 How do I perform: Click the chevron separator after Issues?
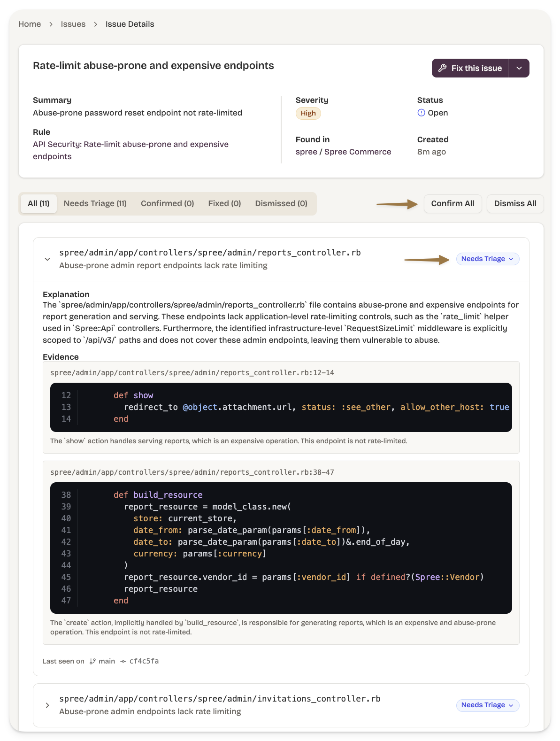96,24
